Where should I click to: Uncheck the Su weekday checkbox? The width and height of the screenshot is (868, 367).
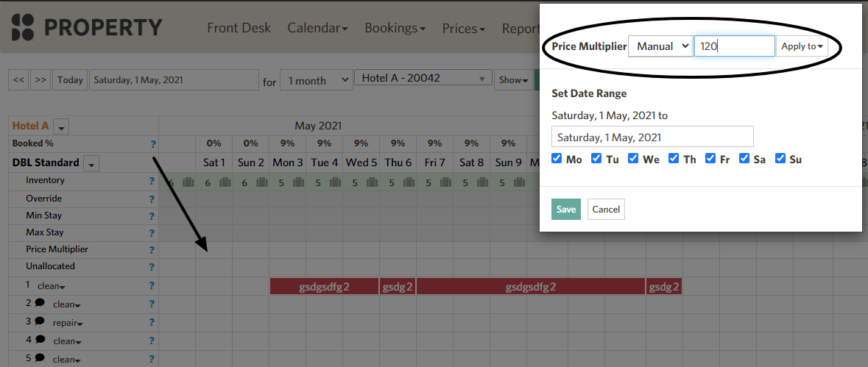(x=780, y=159)
